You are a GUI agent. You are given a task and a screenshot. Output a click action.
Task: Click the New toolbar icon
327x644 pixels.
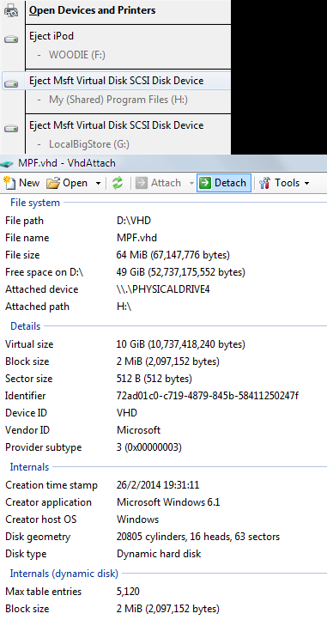[x=9, y=183]
